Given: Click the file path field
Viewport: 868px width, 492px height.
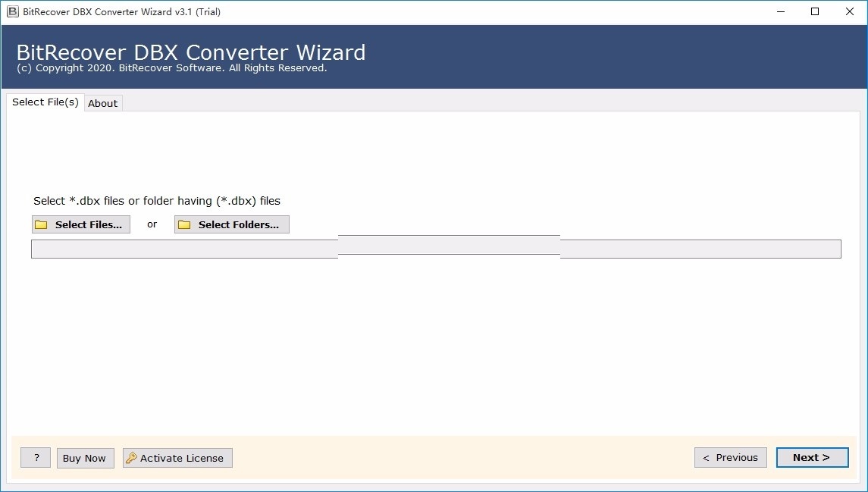Looking at the screenshot, I should point(436,249).
